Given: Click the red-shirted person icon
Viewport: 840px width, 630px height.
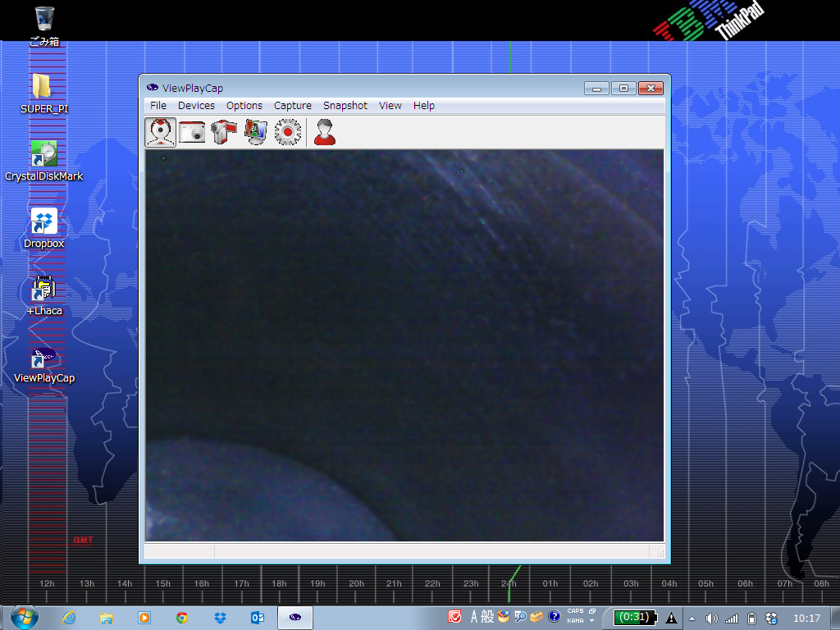Looking at the screenshot, I should 325,132.
